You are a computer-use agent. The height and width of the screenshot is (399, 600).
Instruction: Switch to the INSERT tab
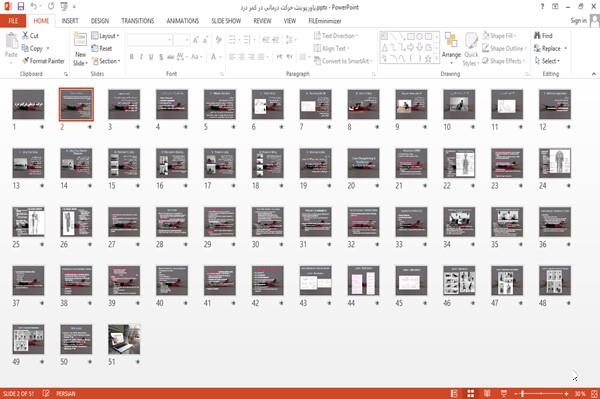pos(70,21)
